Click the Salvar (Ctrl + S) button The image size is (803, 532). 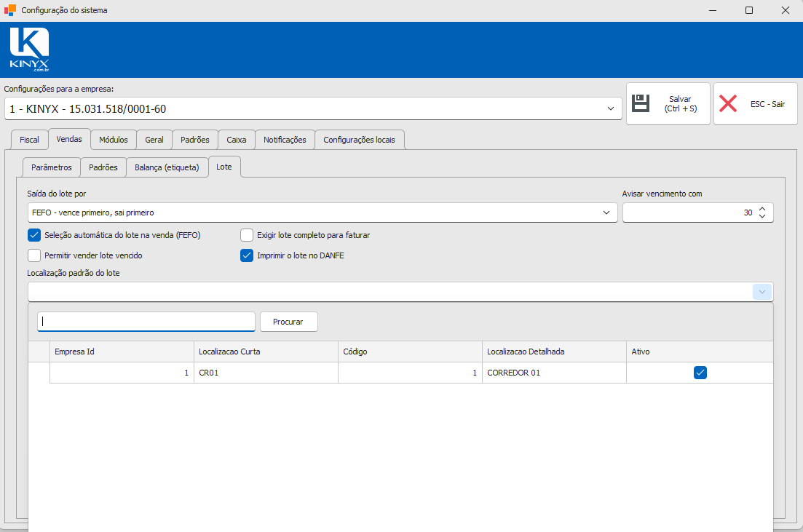coord(668,103)
